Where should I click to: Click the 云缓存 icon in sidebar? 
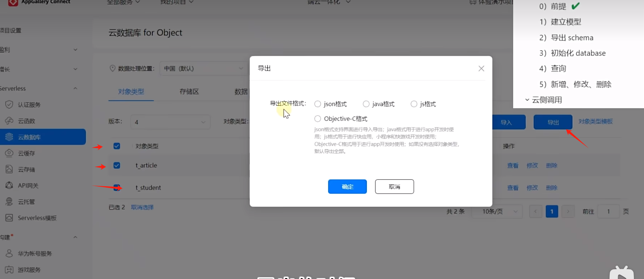click(9, 153)
